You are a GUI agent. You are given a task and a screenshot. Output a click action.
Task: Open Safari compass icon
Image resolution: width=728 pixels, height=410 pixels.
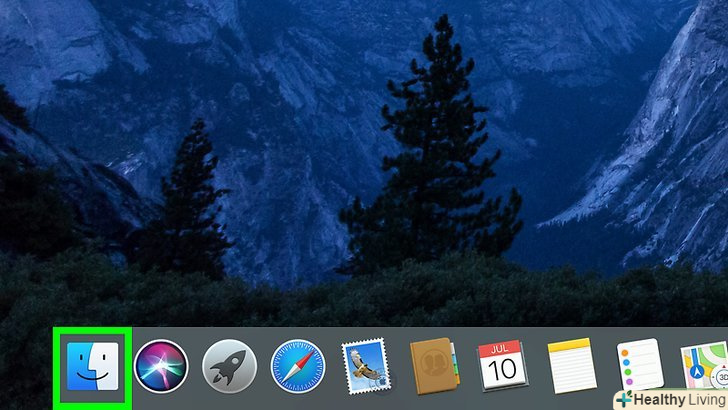pyautogui.click(x=298, y=366)
